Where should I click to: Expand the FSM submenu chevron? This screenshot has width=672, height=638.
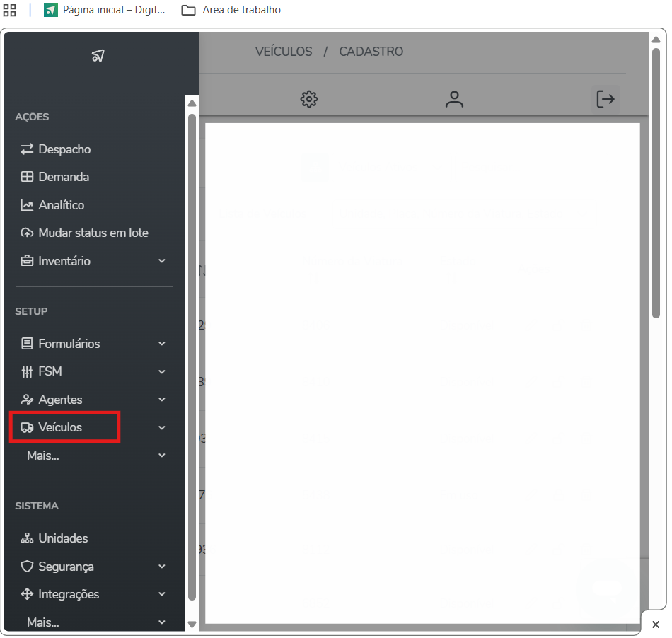tap(162, 371)
